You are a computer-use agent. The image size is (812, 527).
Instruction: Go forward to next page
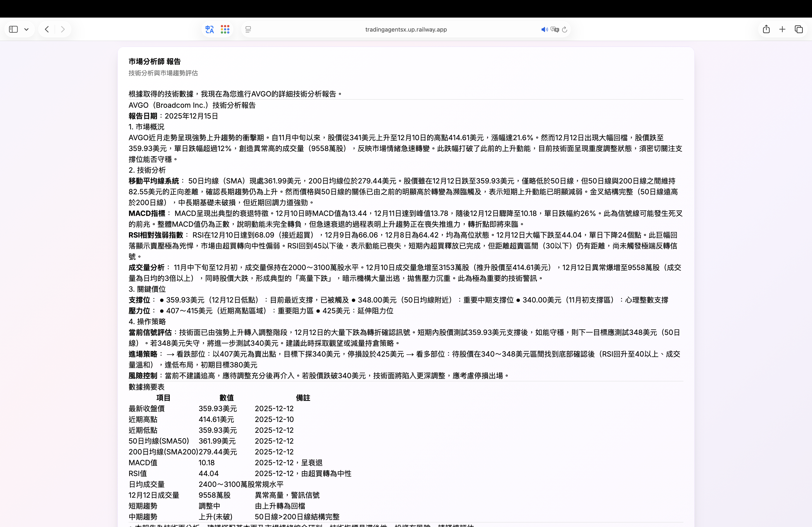(63, 29)
